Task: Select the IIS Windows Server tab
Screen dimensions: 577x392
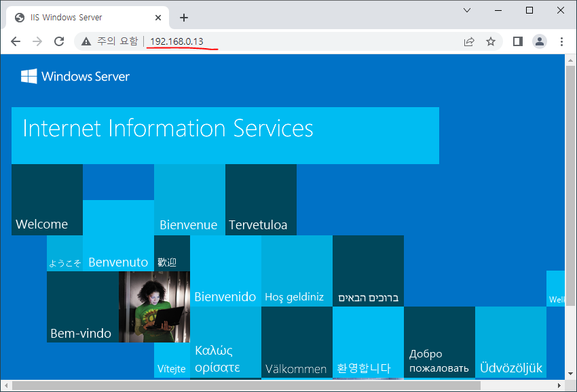Action: click(88, 18)
